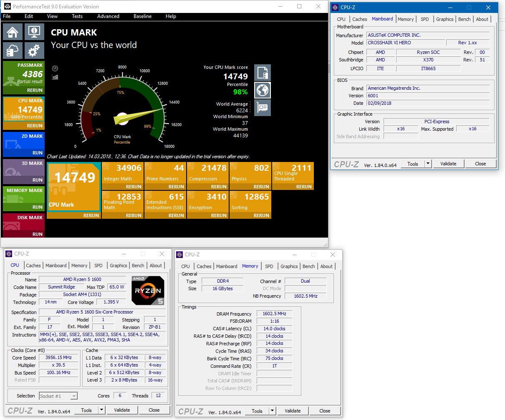Click the small chart view icon
The height and width of the screenshot is (420, 505).
tap(55, 77)
